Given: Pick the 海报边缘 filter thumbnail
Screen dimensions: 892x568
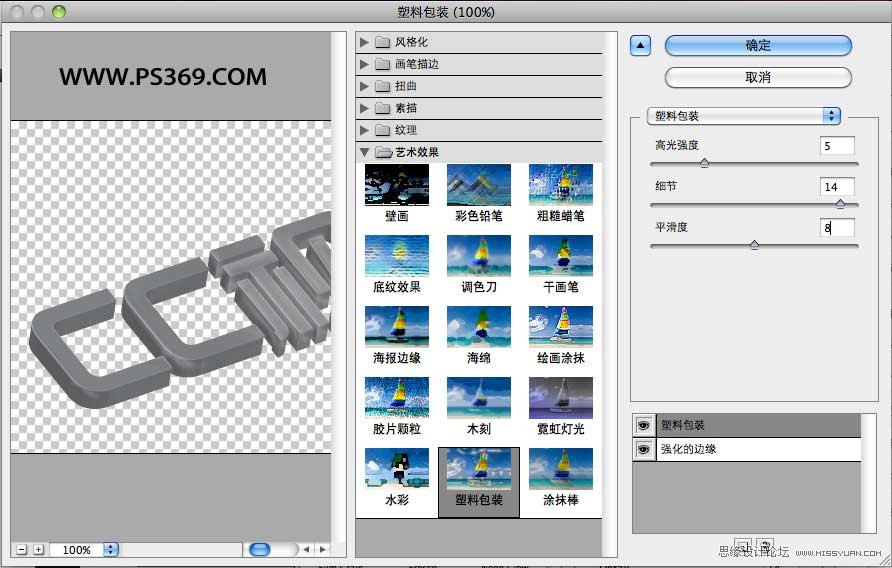Looking at the screenshot, I should pos(397,327).
